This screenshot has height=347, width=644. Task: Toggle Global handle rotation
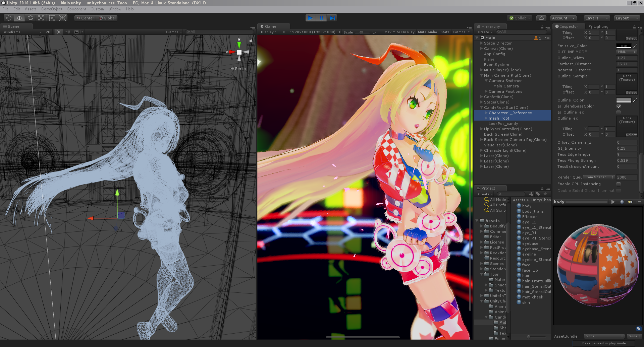pos(107,18)
